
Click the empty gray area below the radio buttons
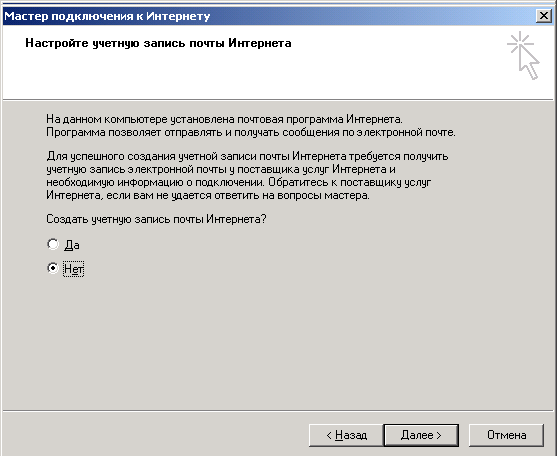(x=277, y=341)
